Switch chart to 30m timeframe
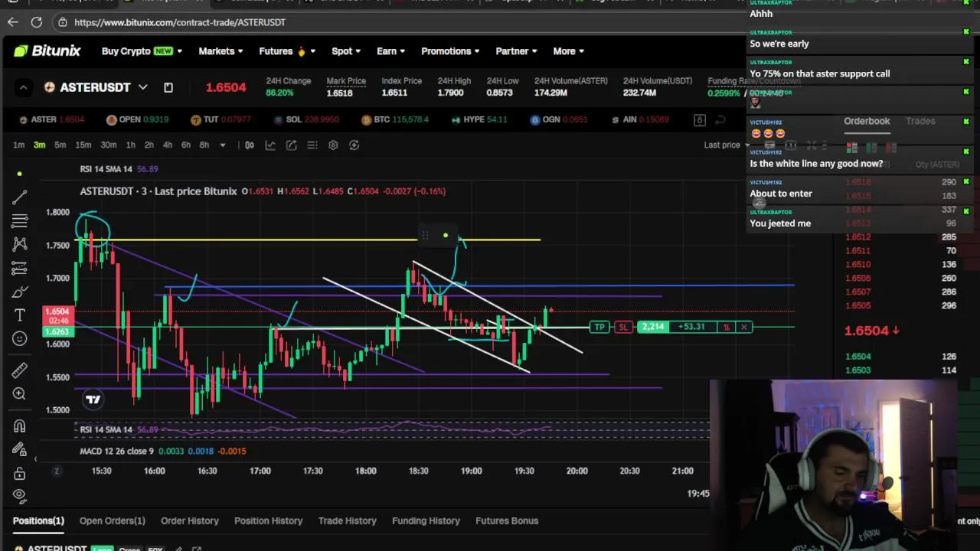Screen dimensions: 980x551 point(109,145)
